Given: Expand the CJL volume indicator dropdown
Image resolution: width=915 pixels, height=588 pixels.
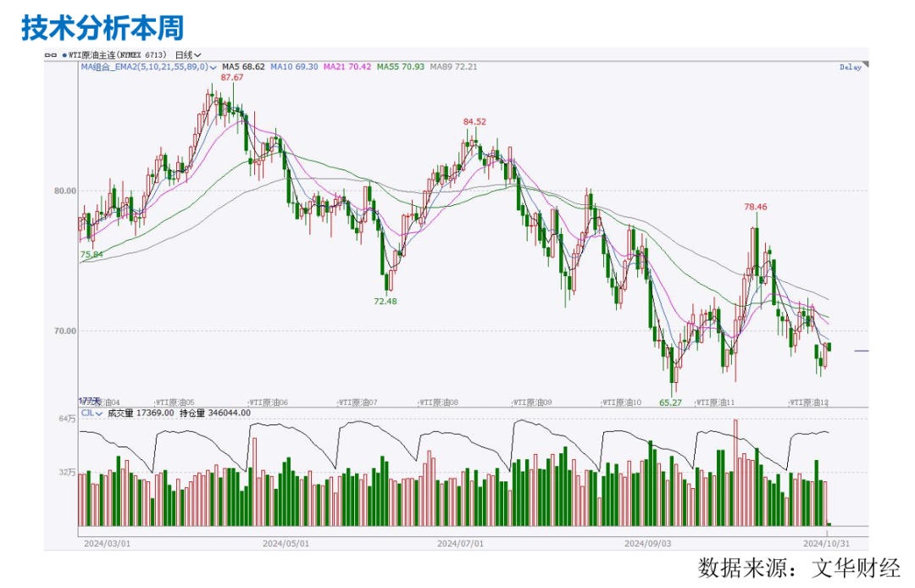Looking at the screenshot, I should click(x=99, y=413).
